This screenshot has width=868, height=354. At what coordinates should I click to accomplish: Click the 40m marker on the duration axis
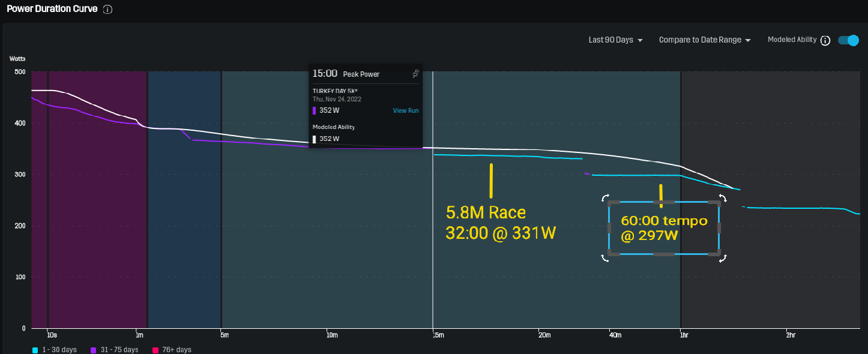(615, 335)
